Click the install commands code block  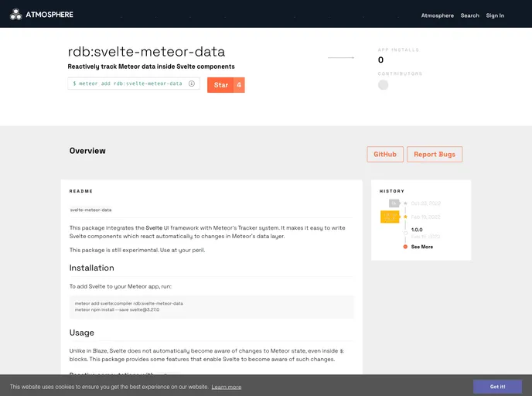pos(212,307)
